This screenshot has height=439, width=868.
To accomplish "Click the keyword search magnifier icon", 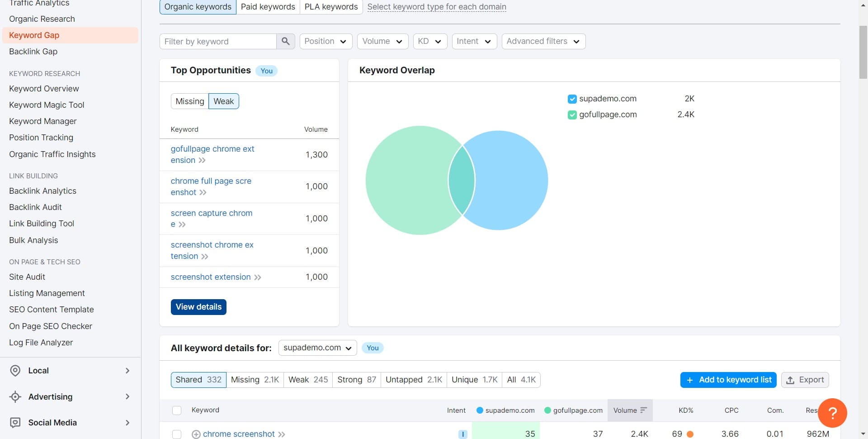I will point(285,41).
